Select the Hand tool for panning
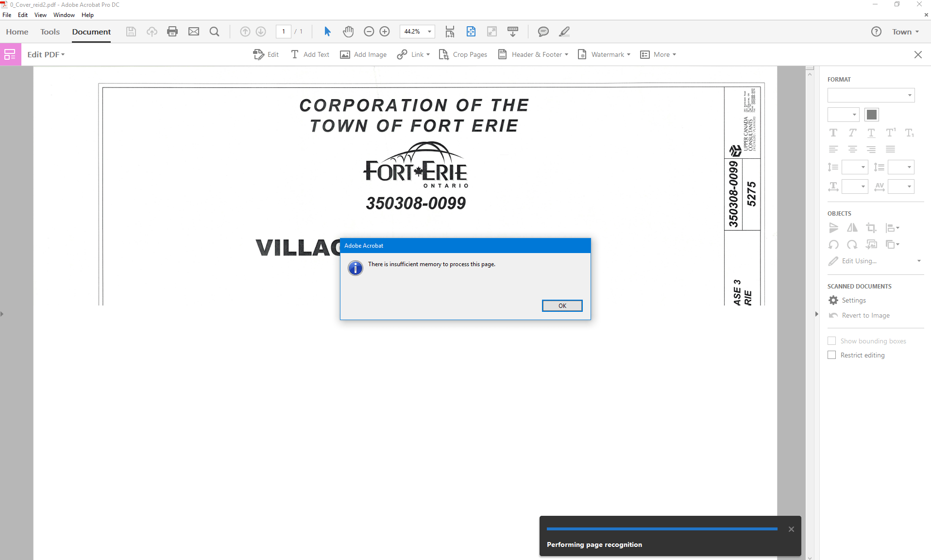This screenshot has height=560, width=931. pos(349,31)
